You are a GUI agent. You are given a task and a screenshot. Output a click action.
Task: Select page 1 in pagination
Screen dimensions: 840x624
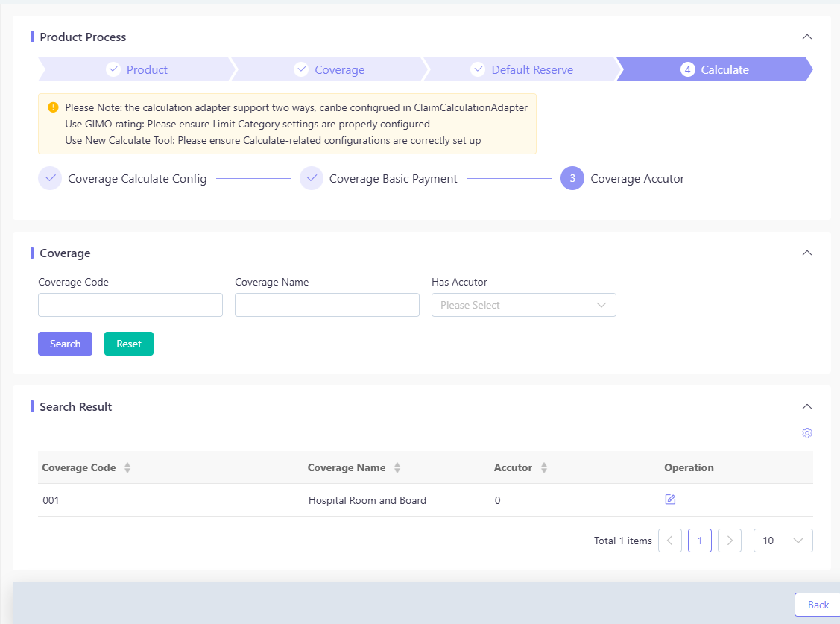[700, 541]
